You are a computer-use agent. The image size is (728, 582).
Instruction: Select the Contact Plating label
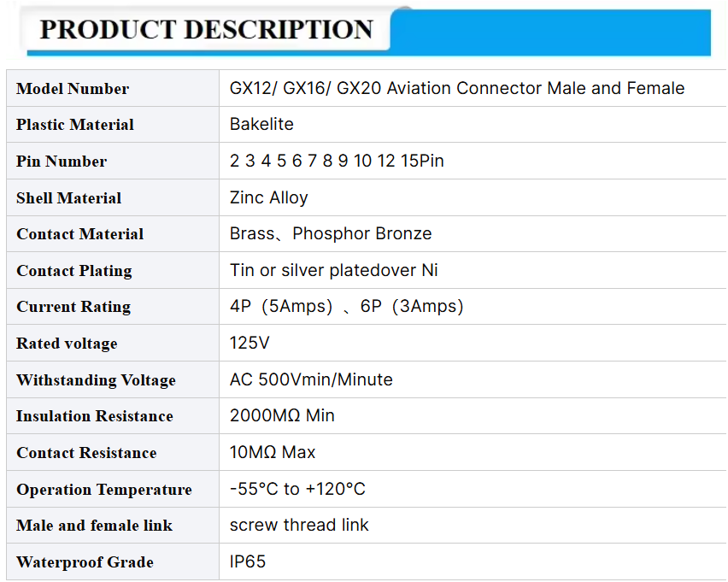click(x=74, y=271)
